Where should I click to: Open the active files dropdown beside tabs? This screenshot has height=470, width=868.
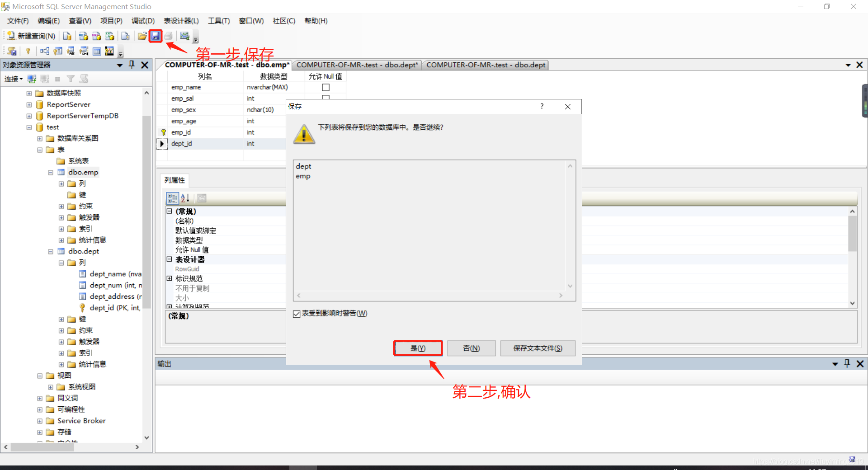[x=848, y=65]
